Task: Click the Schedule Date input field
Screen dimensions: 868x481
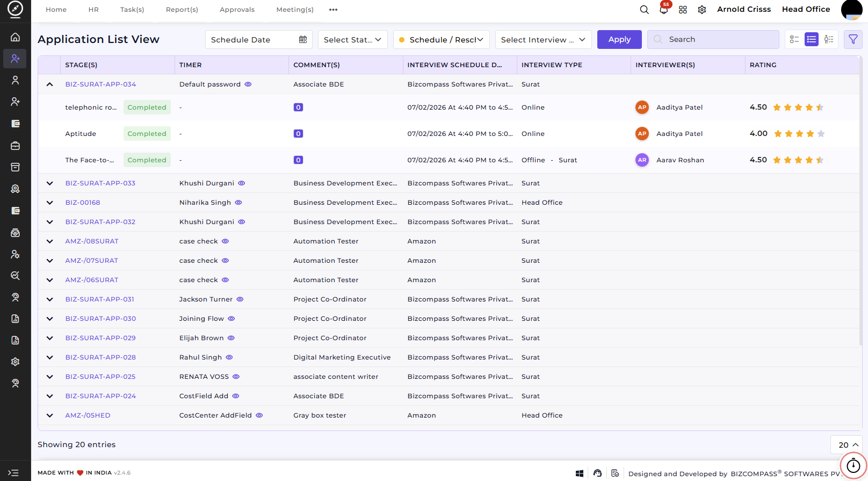Action: pyautogui.click(x=259, y=39)
